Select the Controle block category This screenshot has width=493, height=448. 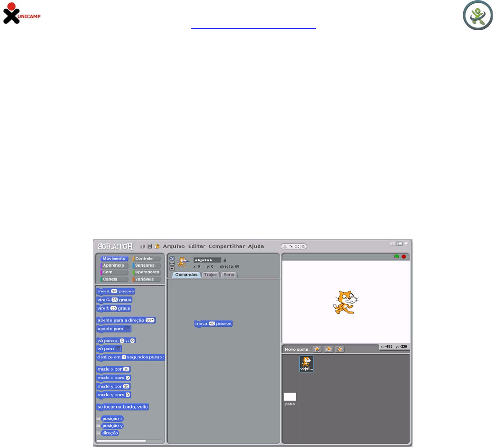pyautogui.click(x=146, y=259)
